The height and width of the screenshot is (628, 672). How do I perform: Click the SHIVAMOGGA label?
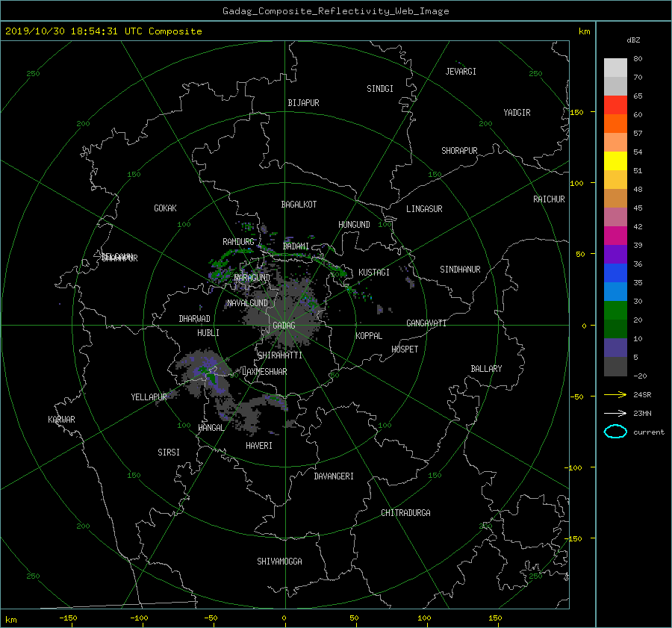(x=279, y=562)
